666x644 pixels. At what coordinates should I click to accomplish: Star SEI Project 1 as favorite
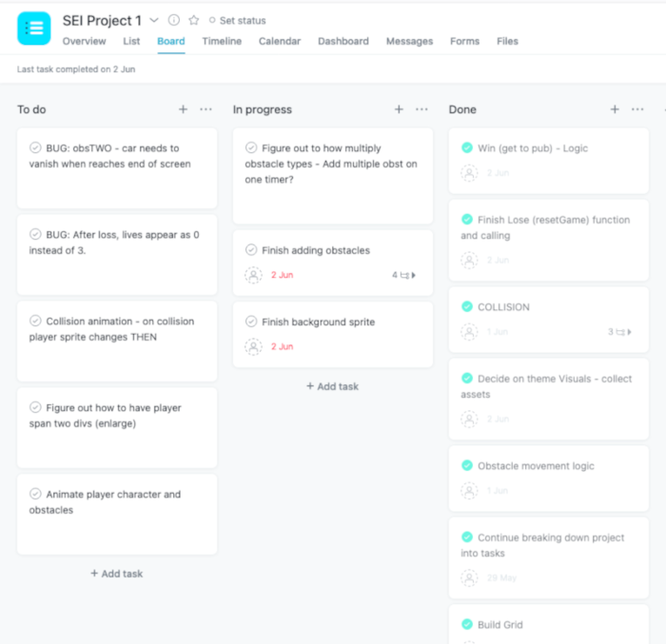194,20
